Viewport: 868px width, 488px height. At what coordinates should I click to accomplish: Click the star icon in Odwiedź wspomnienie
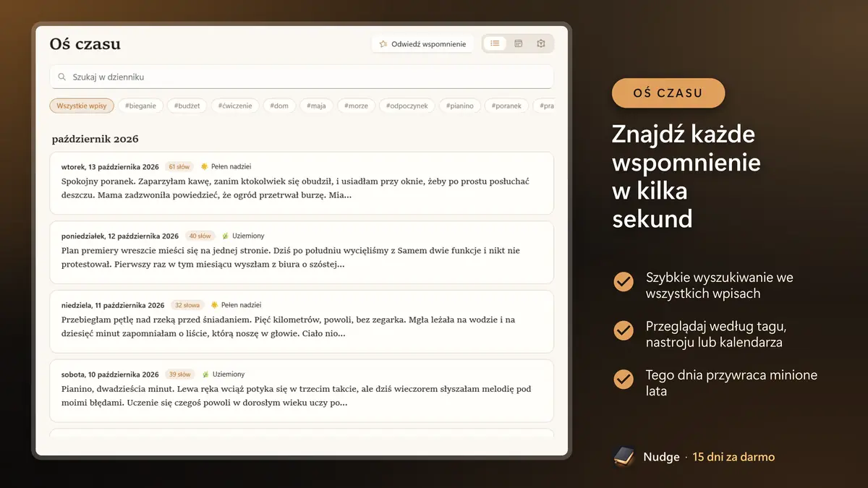[383, 44]
